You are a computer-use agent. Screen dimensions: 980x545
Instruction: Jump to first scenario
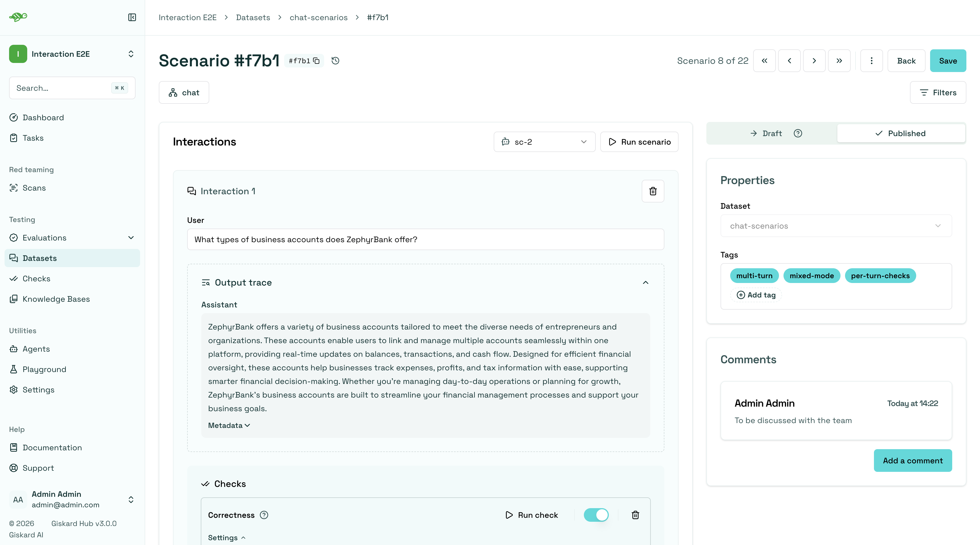click(x=764, y=61)
